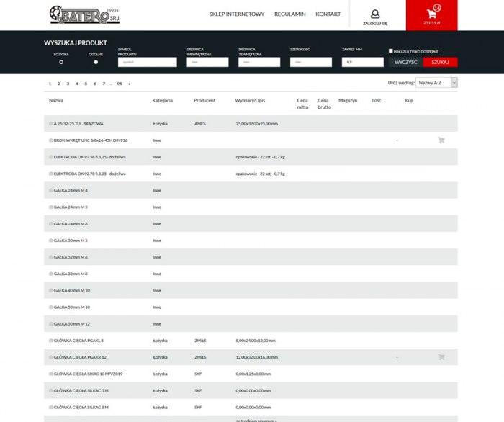Go to next page arrow

129,84
